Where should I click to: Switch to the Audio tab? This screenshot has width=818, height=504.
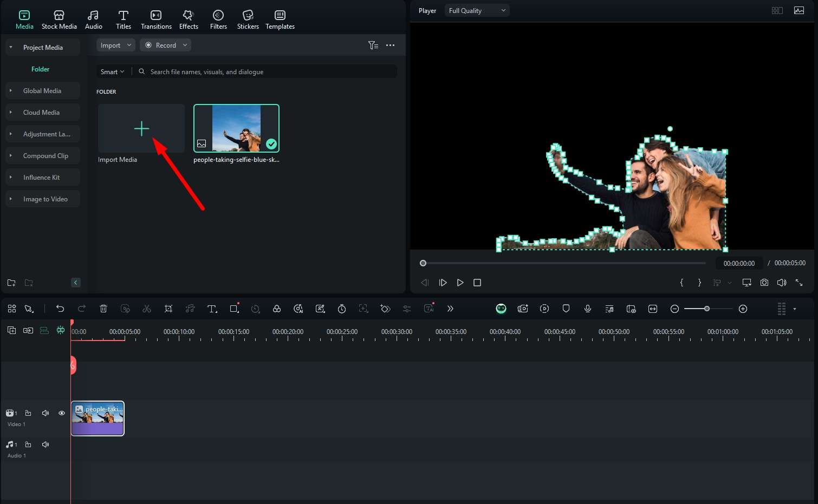tap(93, 19)
